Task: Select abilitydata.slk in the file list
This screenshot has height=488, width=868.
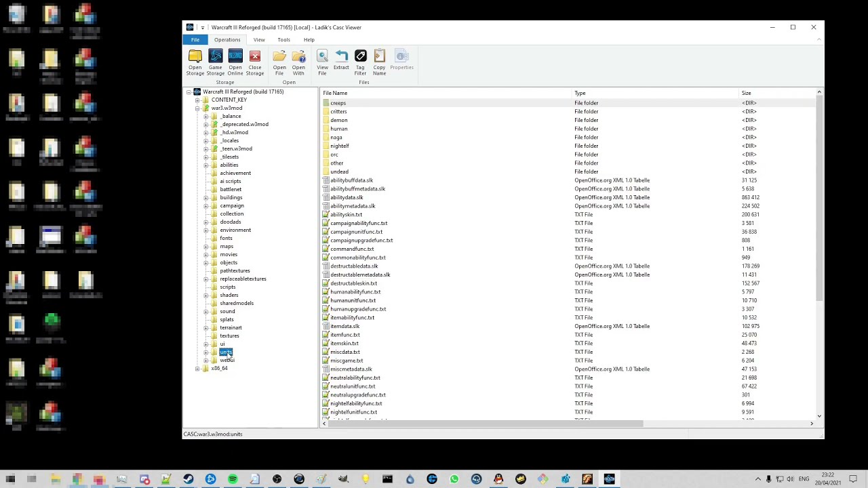Action: 568,197
